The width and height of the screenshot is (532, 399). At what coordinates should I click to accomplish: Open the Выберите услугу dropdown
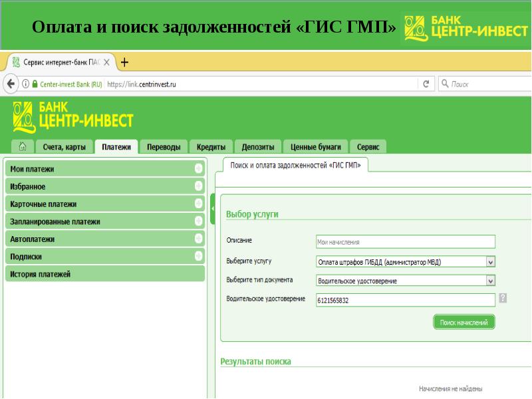click(491, 262)
